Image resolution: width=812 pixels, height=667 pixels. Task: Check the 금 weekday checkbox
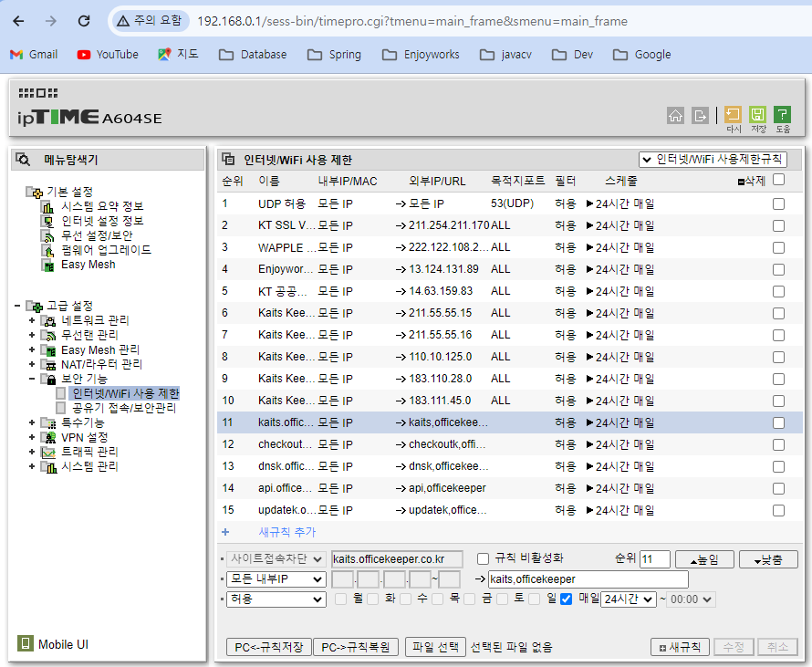(x=469, y=599)
